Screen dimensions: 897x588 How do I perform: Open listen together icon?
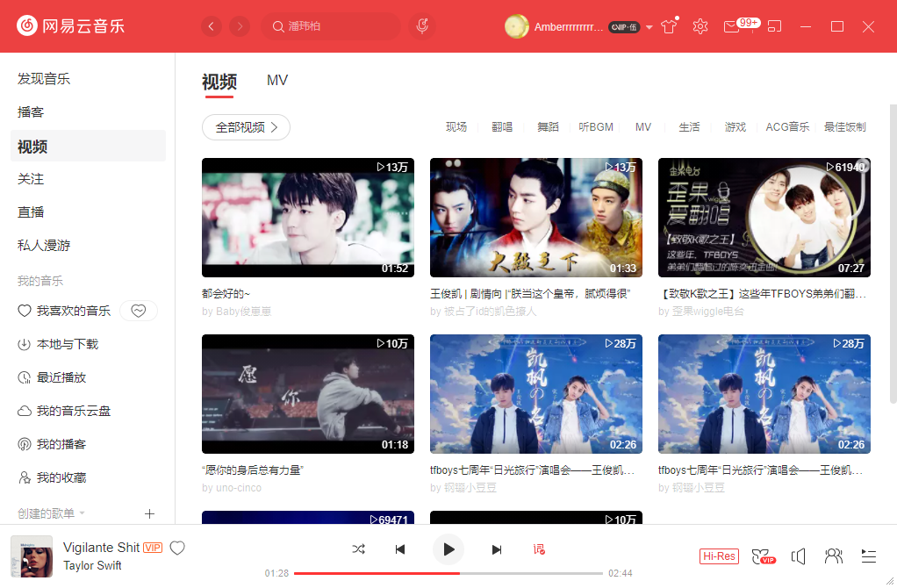pos(834,556)
